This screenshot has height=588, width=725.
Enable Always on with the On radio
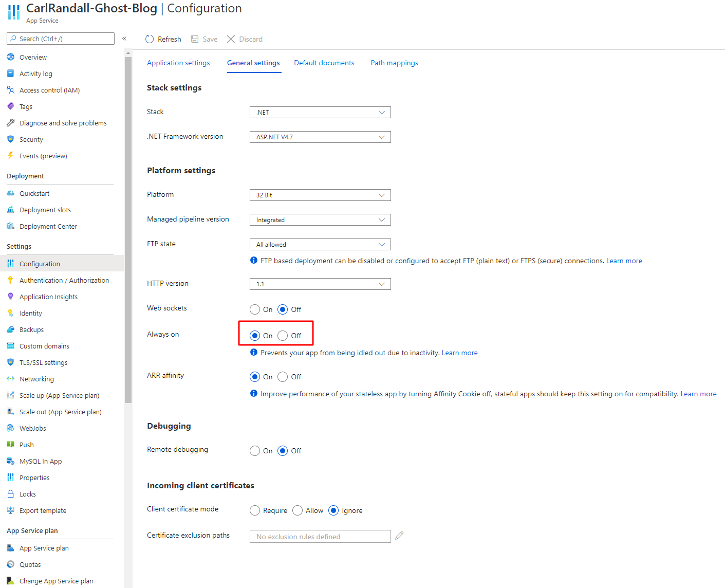tap(255, 336)
